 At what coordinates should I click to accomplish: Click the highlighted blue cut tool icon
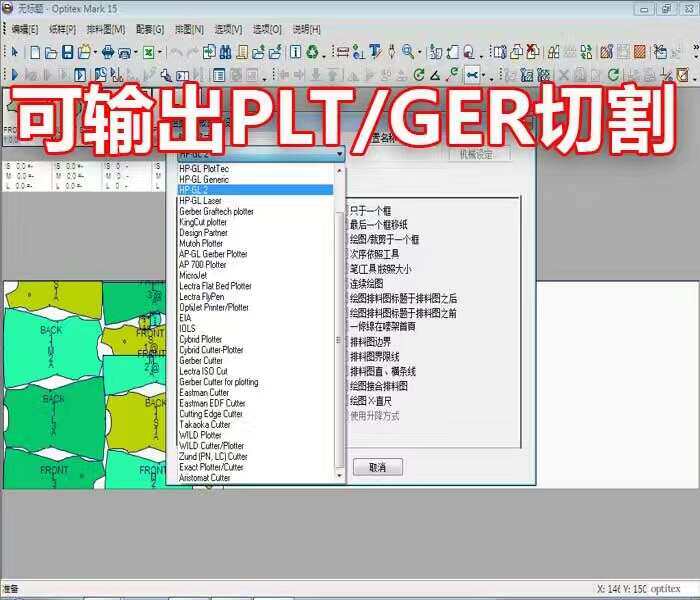point(472,75)
